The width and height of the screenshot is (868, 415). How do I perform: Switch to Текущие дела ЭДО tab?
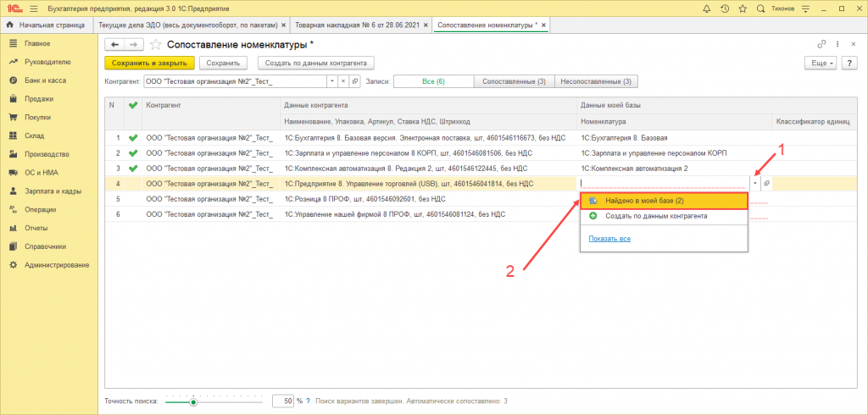(x=186, y=25)
